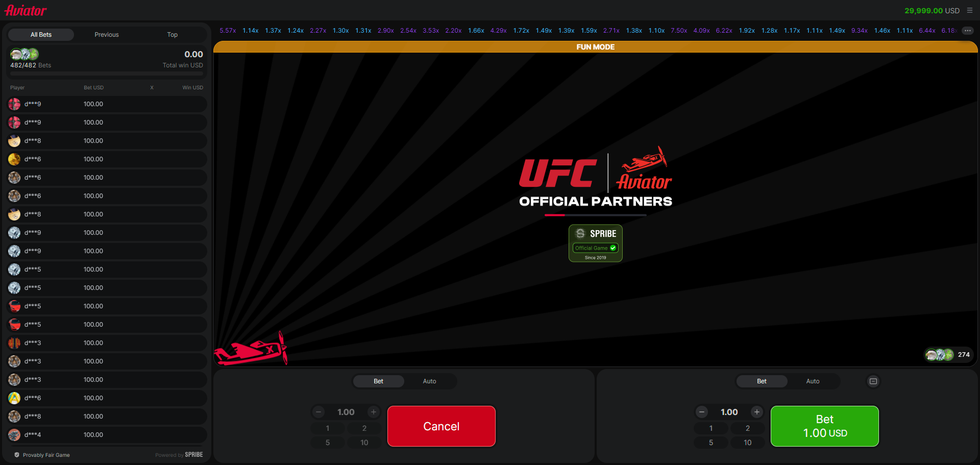Click the 6.22x history multiplier
Viewport: 980px width, 465px height.
pyautogui.click(x=724, y=31)
